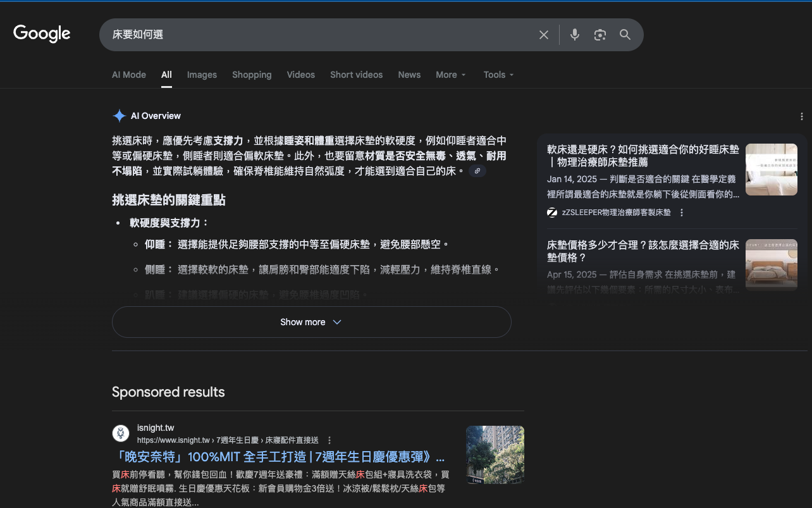Open search by image camera icon
The height and width of the screenshot is (508, 812).
point(600,35)
